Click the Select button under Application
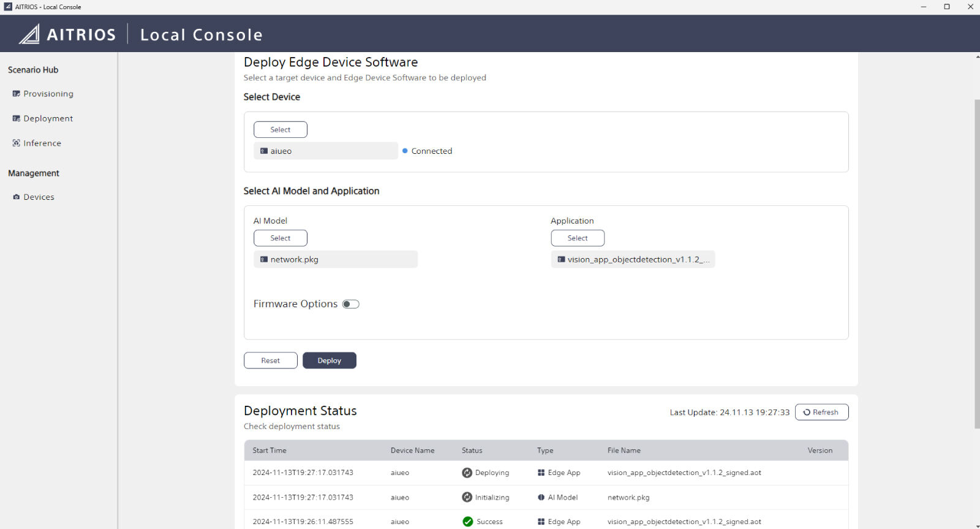Screen dimensions: 980x529 click(578, 238)
